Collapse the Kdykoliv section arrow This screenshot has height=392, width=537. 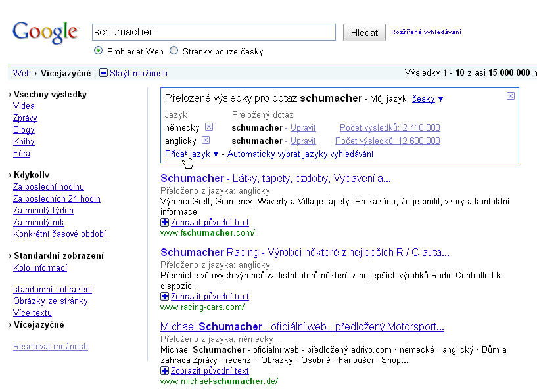click(x=11, y=175)
